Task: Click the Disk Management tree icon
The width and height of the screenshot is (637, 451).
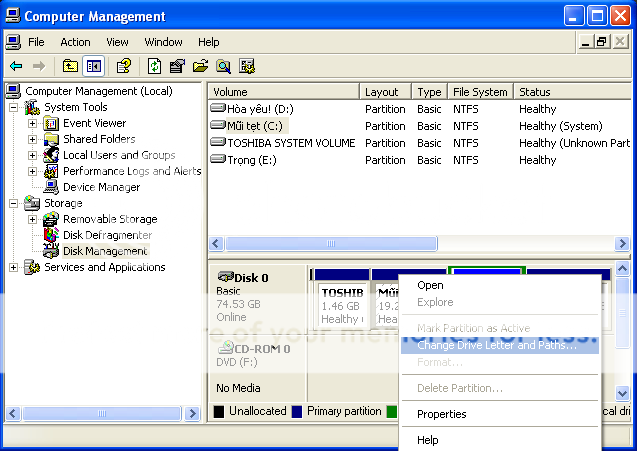Action: pos(51,251)
